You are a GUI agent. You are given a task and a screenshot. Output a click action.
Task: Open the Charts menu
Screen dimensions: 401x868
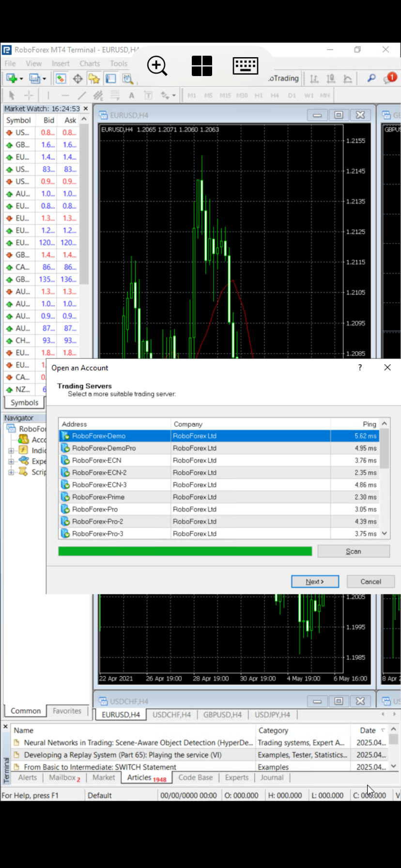[x=90, y=63]
